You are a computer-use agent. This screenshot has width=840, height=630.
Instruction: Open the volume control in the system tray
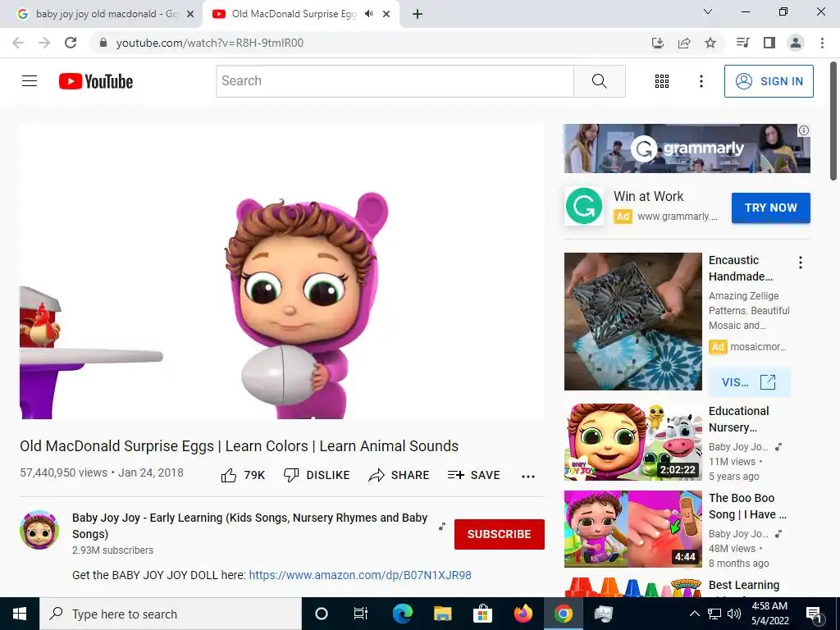[x=734, y=614]
